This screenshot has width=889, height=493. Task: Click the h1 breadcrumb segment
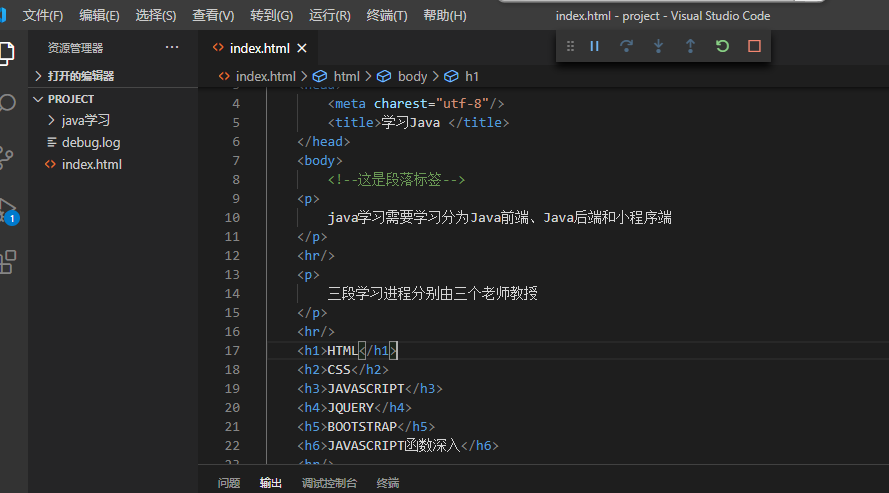click(462, 76)
